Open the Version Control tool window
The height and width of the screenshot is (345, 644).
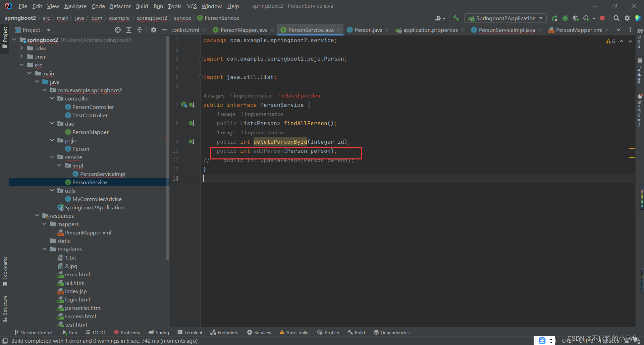click(34, 332)
